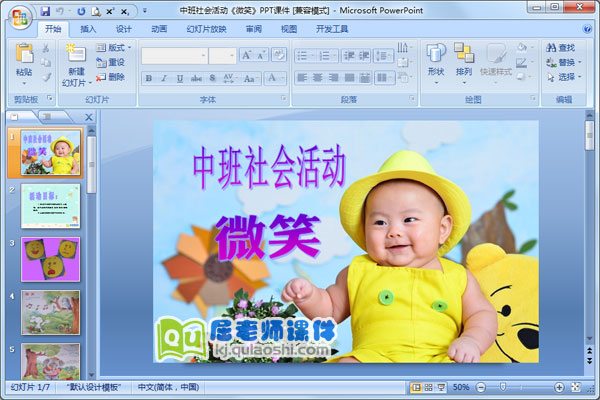This screenshot has height=400, width=600.
Task: Zoom in with plus button
Action: [559, 387]
